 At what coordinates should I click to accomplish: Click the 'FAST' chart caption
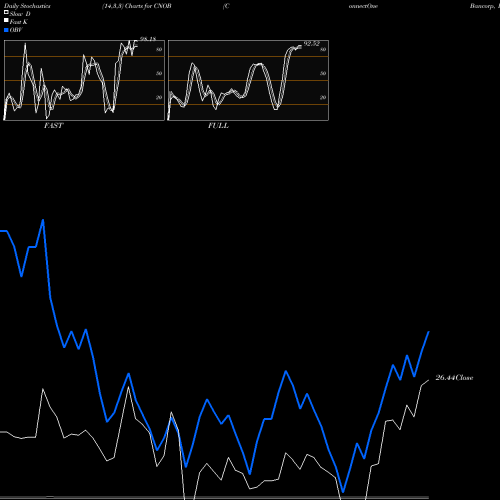53,126
